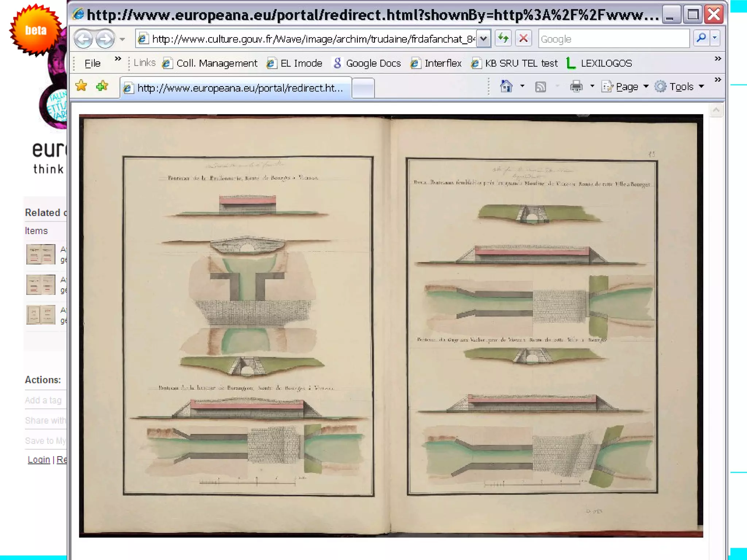Click the Favorites star icon
Screen dimensions: 747x560
(x=81, y=86)
